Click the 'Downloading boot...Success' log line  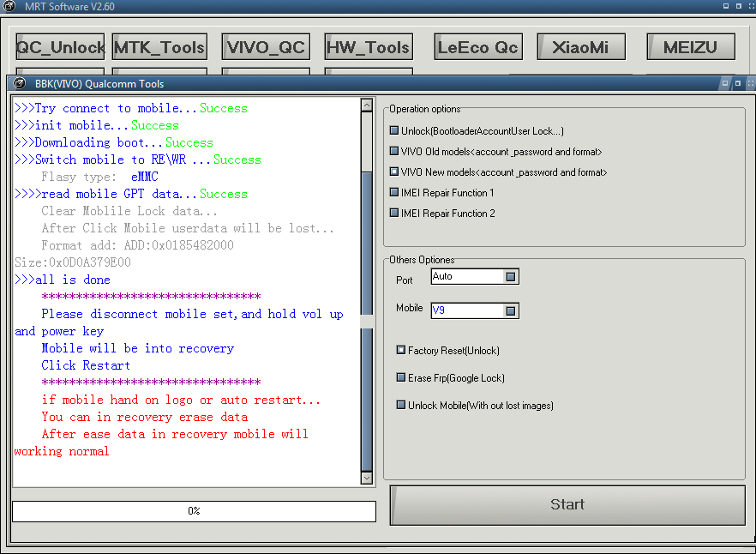click(114, 142)
